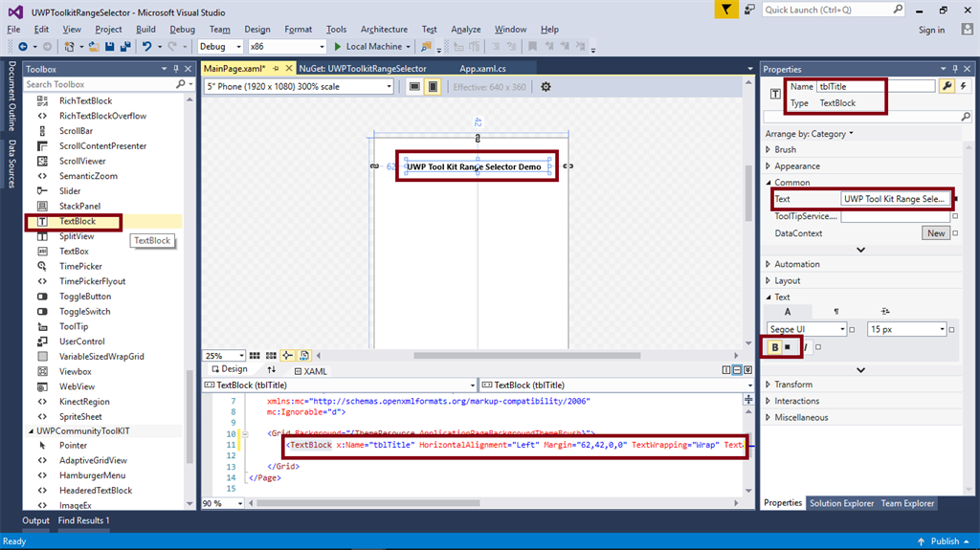The height and width of the screenshot is (550, 980).
Task: Select the font character tab icon
Action: (788, 311)
